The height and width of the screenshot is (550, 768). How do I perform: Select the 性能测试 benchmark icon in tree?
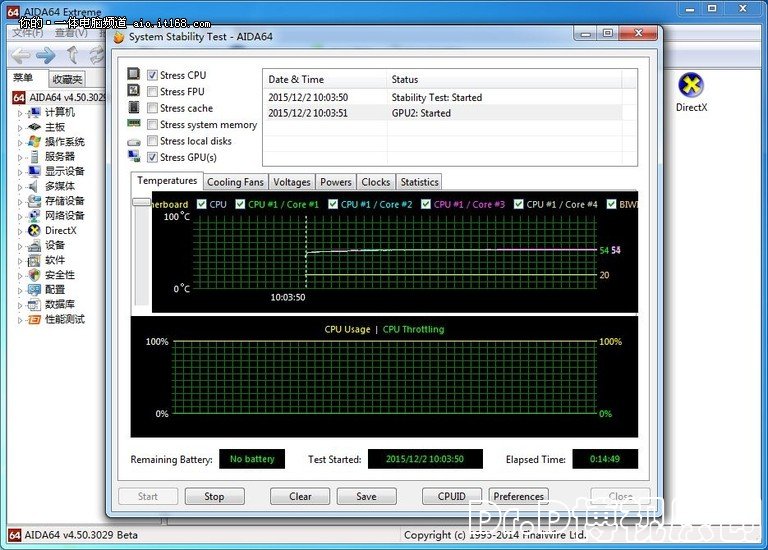pos(34,320)
